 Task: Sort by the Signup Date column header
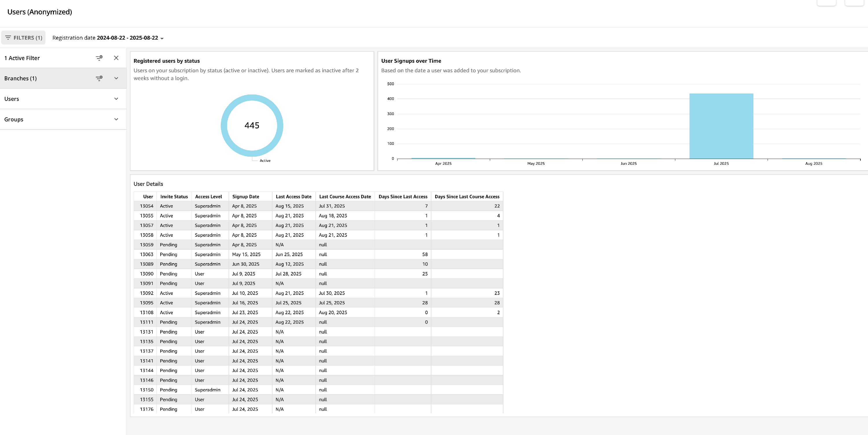246,197
